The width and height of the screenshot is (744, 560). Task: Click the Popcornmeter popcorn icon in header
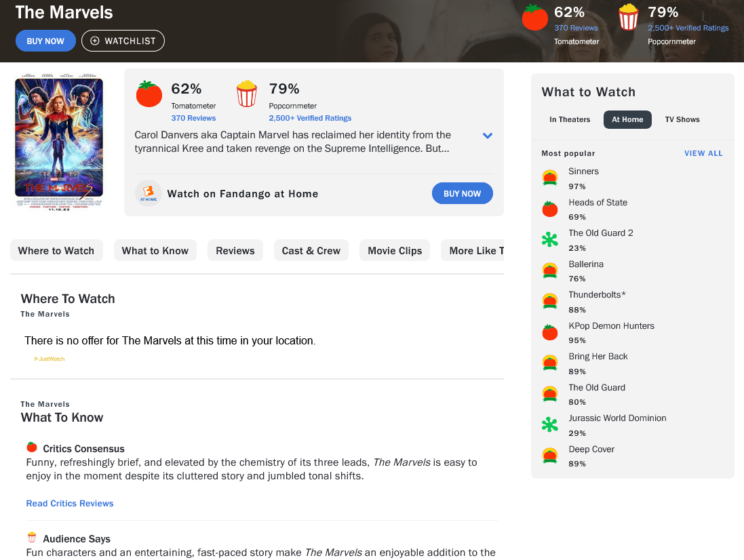click(x=628, y=17)
